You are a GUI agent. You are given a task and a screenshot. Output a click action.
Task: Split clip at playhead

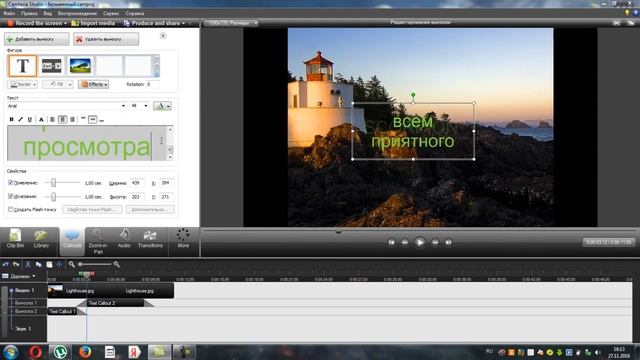click(60, 264)
